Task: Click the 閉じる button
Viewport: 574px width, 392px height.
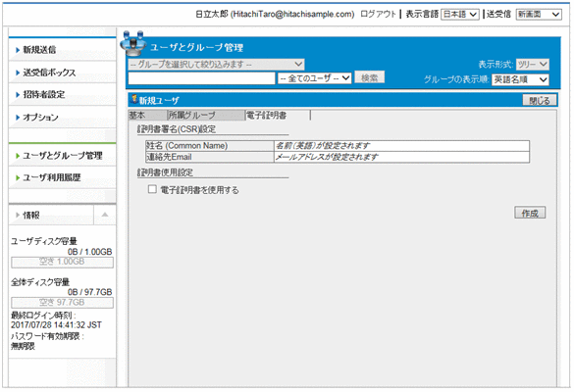Action: (540, 100)
